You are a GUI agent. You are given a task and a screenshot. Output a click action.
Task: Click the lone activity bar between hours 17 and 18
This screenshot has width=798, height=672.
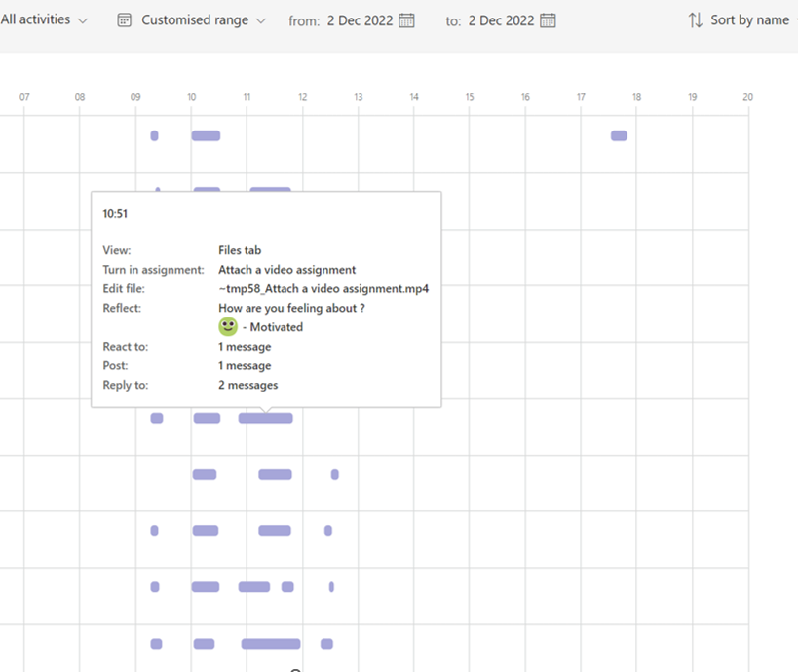pos(619,135)
